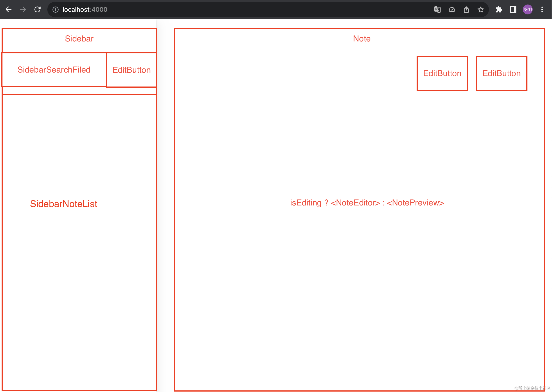Bookmark this tab with star icon

(481, 9)
